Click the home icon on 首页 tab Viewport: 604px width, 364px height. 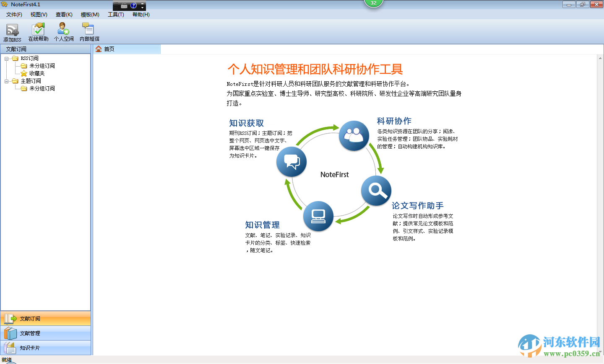point(99,49)
